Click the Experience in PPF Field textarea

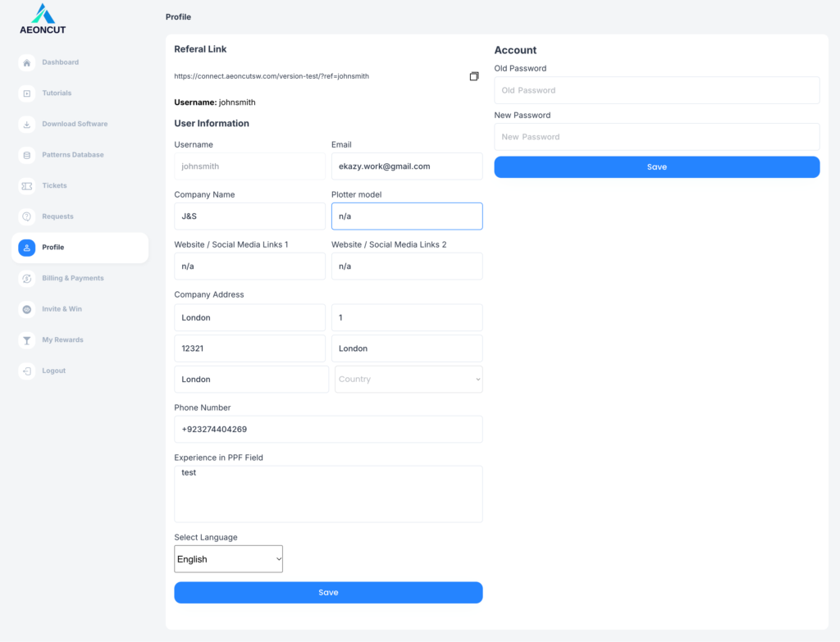pos(328,494)
